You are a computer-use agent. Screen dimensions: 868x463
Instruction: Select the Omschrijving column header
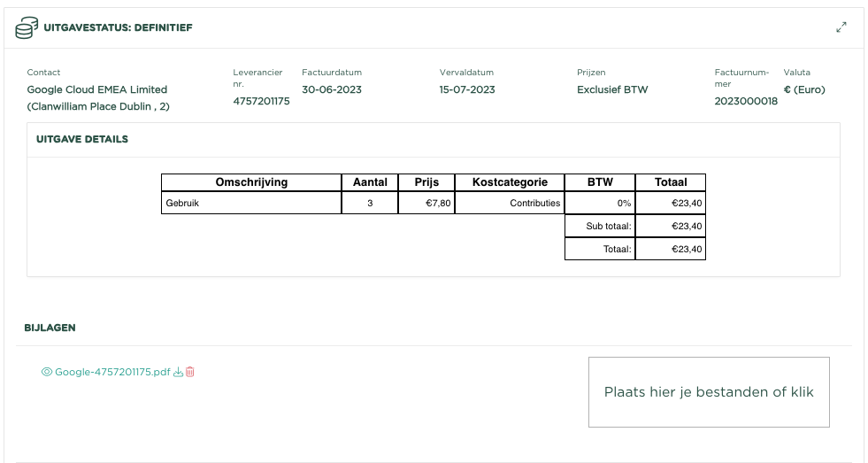pos(251,182)
